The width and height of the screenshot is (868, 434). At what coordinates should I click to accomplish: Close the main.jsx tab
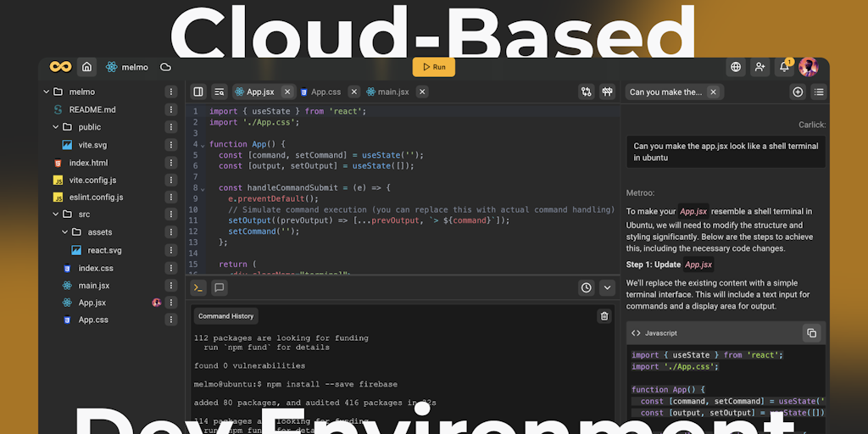422,92
